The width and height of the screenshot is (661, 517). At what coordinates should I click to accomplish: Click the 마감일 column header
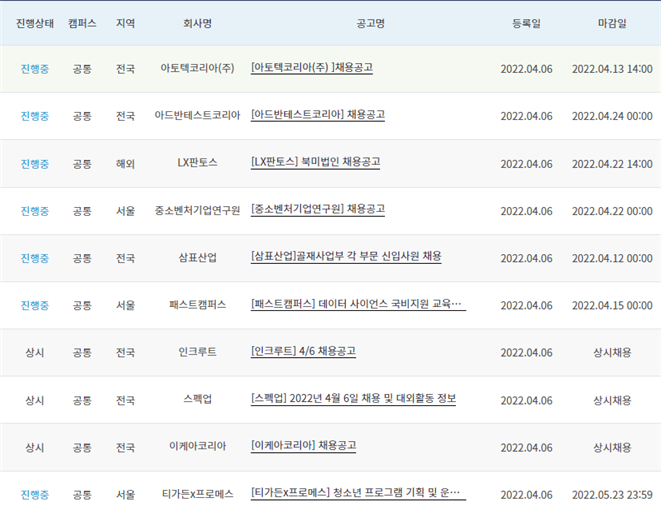[612, 23]
